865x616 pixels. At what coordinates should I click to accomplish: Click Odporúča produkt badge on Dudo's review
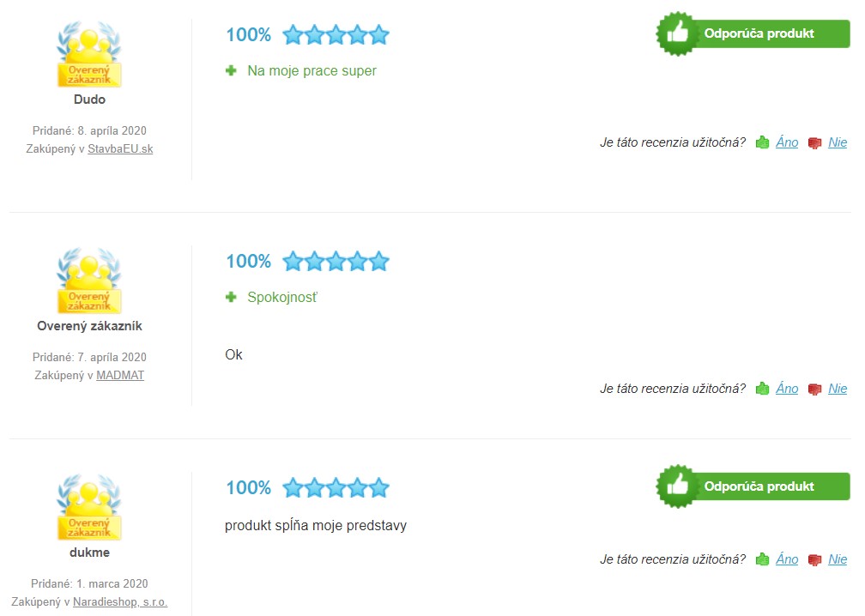(753, 33)
